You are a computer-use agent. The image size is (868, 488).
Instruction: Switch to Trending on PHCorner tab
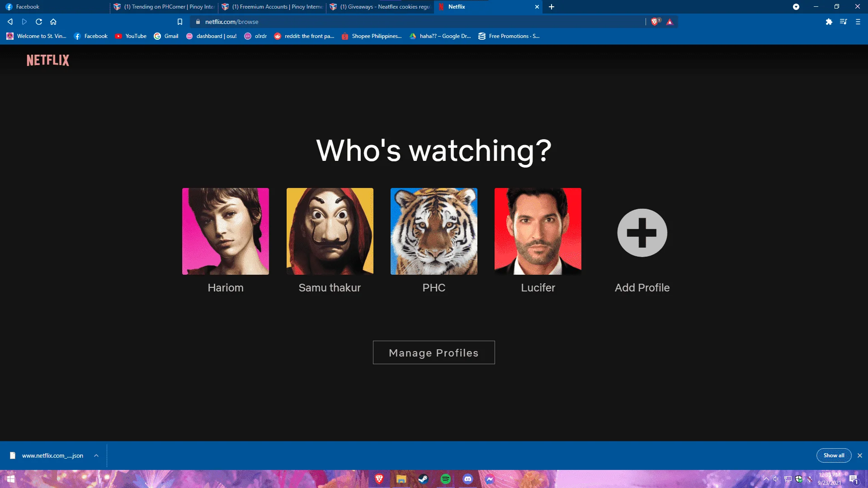coord(164,7)
